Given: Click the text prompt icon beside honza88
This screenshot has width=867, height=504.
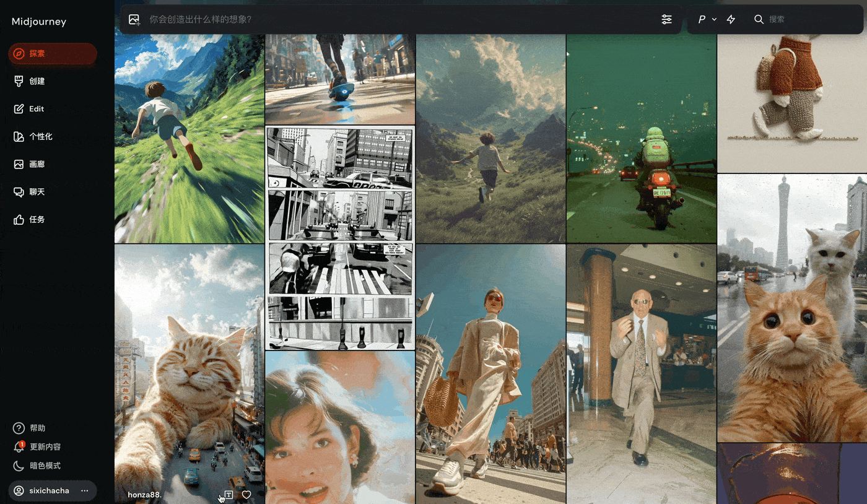Looking at the screenshot, I should (x=229, y=495).
